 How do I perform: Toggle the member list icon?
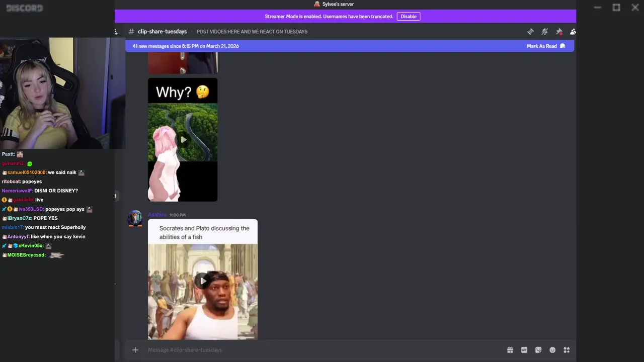click(x=573, y=32)
